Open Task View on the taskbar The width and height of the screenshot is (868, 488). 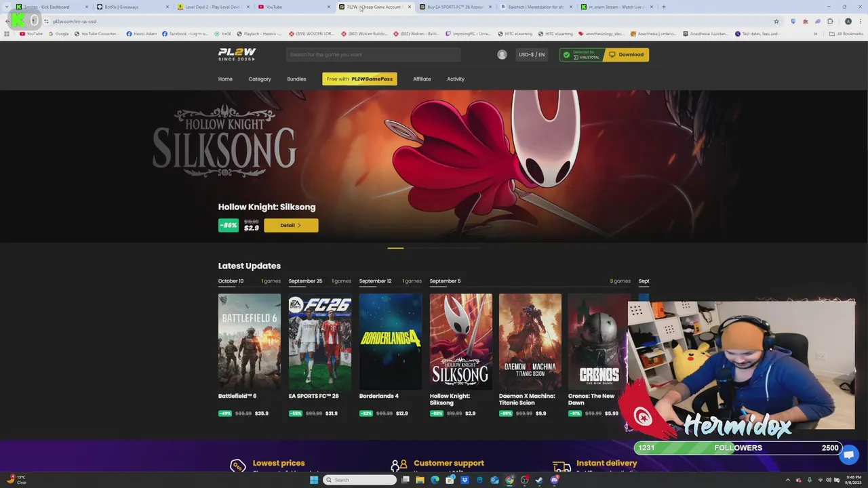tap(406, 480)
